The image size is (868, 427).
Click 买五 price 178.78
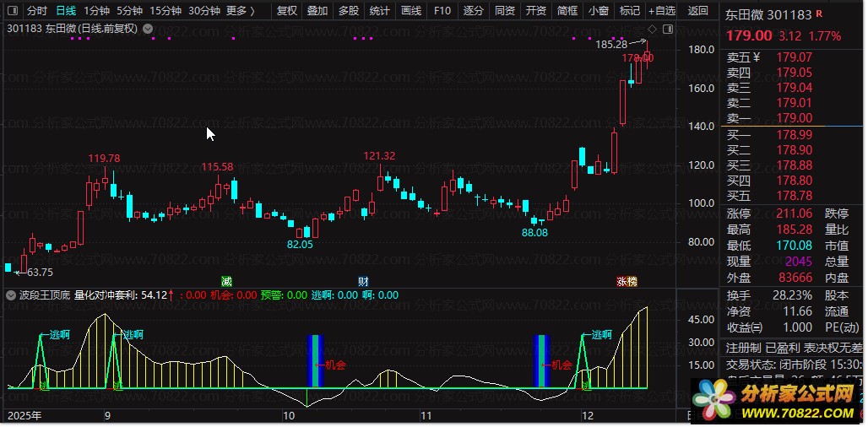click(794, 195)
